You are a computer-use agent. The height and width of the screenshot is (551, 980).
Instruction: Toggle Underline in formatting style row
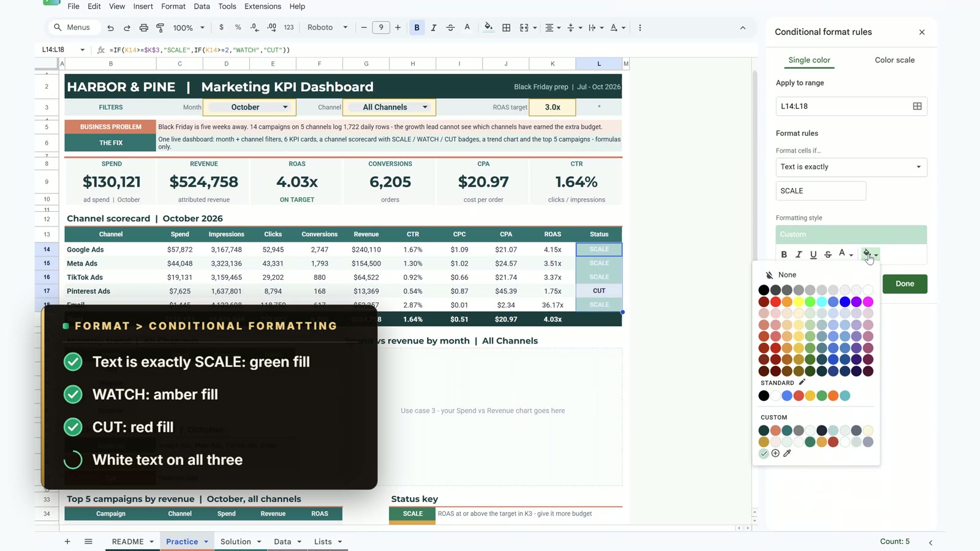(813, 255)
